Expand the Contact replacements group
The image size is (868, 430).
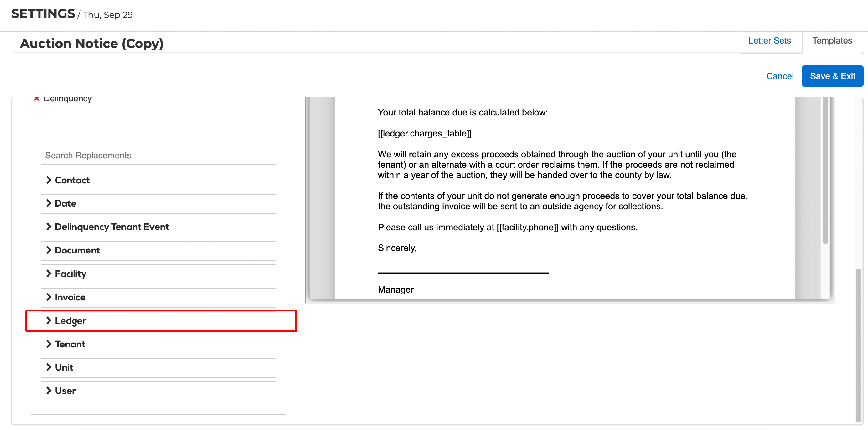pos(158,181)
